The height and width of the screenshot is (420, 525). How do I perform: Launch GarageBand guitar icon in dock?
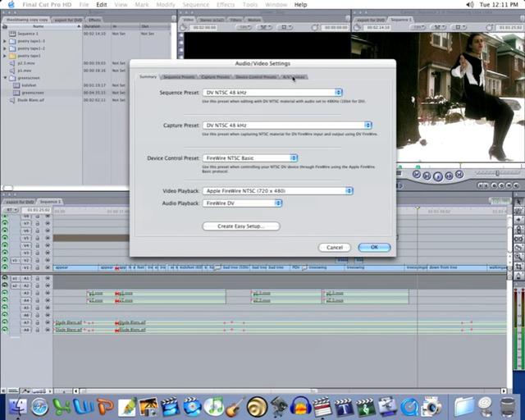235,406
